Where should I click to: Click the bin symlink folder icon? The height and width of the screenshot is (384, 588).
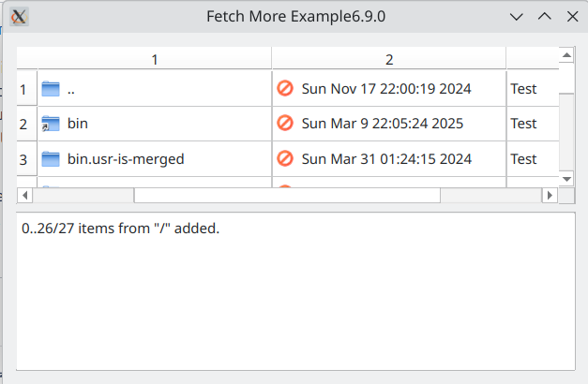[51, 124]
